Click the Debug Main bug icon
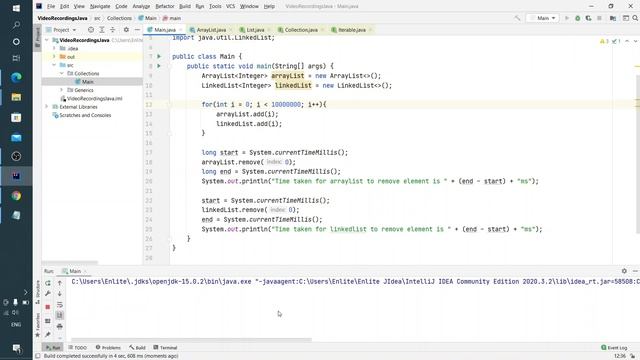 578,18
